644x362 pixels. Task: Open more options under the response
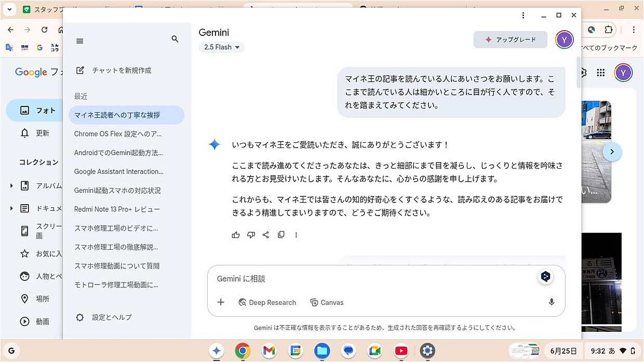296,235
